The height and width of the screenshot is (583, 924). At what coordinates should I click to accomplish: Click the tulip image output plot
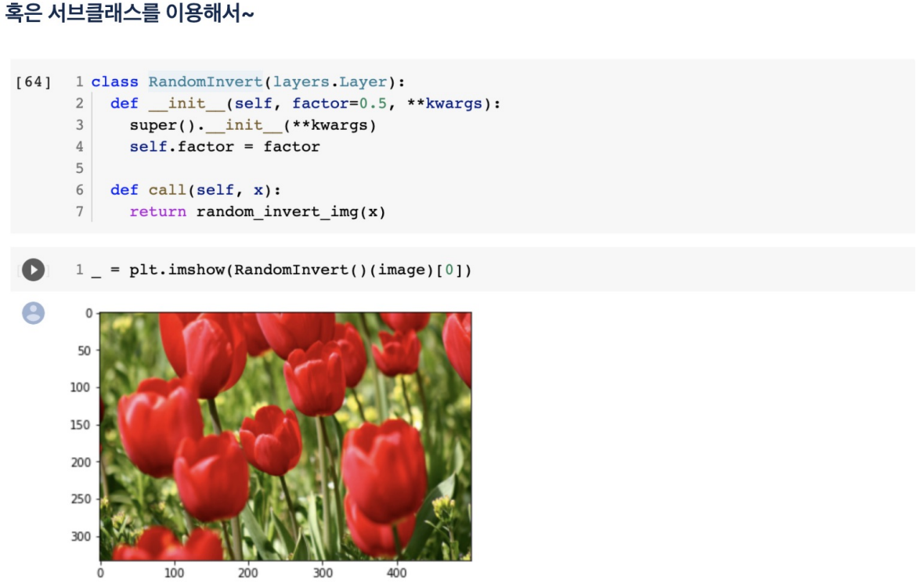[285, 437]
